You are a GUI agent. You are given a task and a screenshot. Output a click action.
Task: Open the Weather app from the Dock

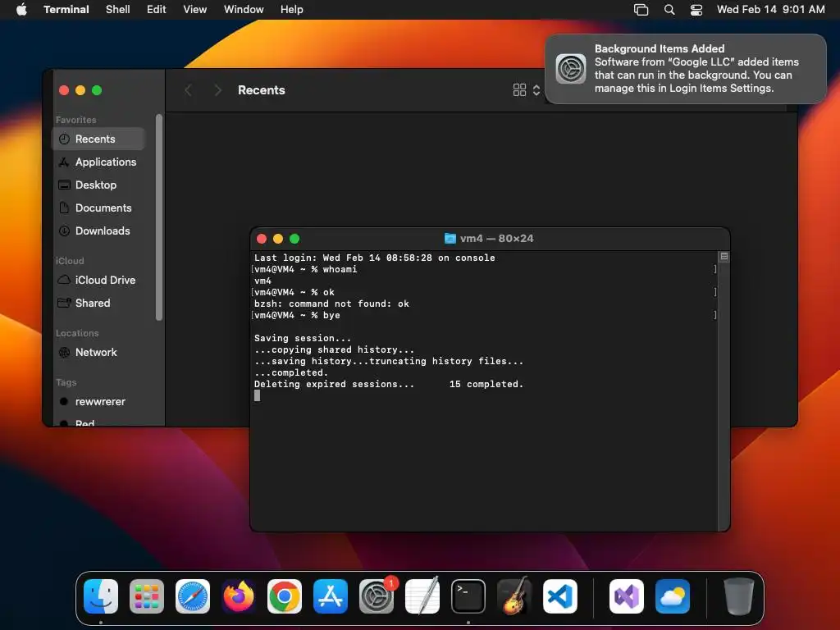click(673, 596)
